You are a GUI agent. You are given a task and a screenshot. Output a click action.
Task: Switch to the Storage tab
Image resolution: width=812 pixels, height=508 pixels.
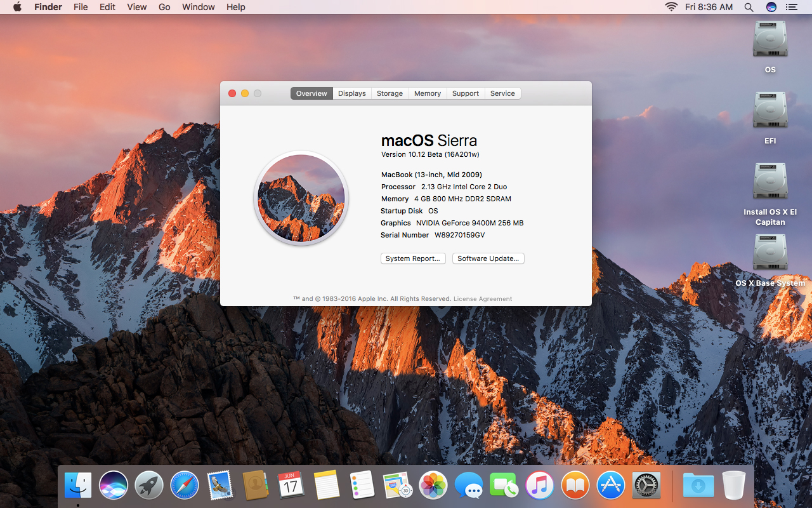389,93
